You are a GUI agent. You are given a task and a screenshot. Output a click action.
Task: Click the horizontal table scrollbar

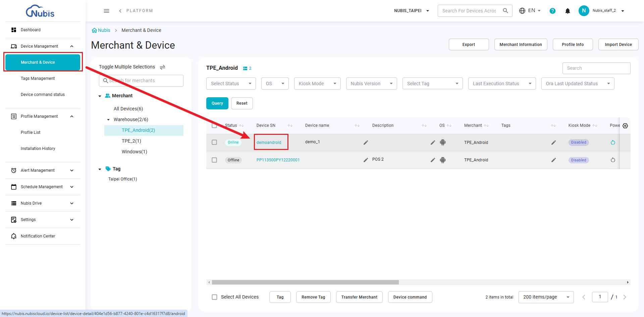click(305, 282)
